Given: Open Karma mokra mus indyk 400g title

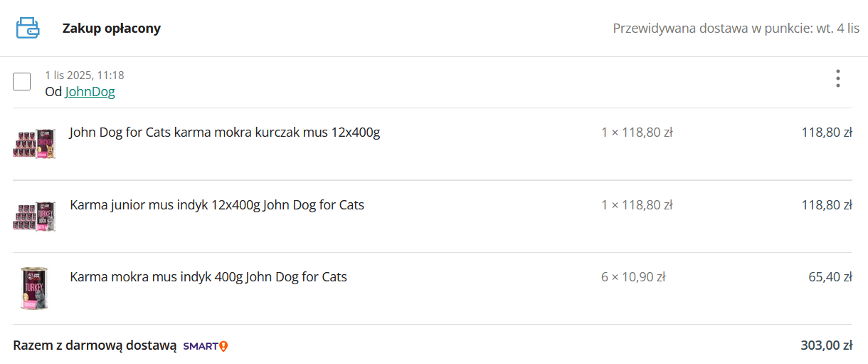Looking at the screenshot, I should tap(208, 277).
